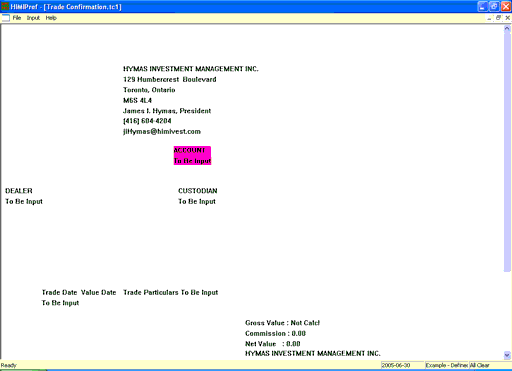Select the highlighted ACCOUNT To Be Input field
The image size is (512, 371).
192,156
